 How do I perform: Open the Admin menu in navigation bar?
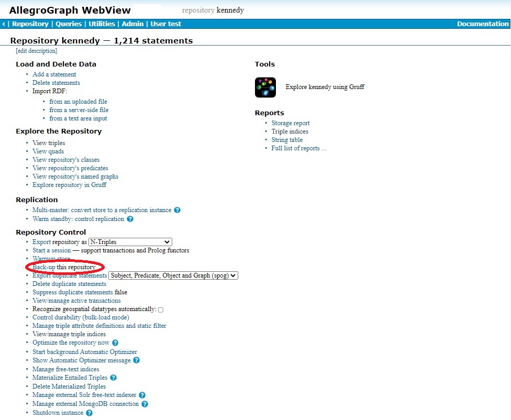coord(132,24)
